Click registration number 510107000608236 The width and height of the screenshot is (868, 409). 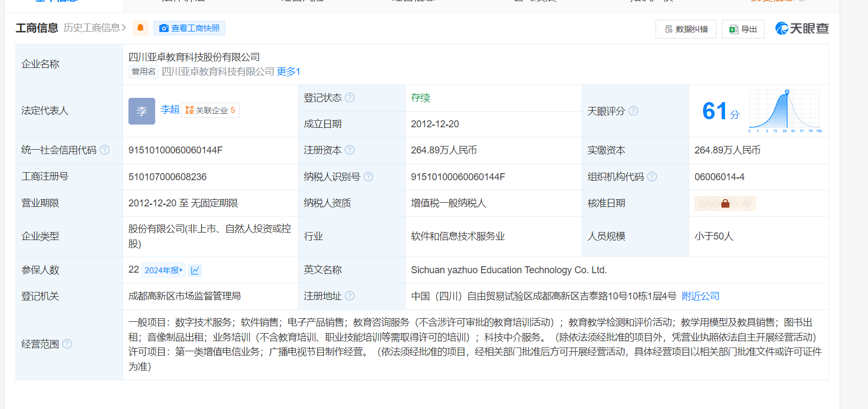(x=167, y=177)
